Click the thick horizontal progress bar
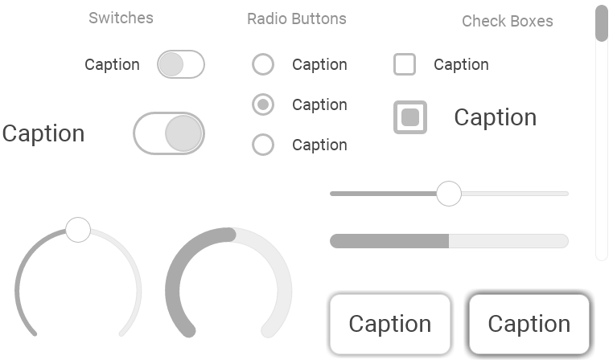 click(x=449, y=241)
